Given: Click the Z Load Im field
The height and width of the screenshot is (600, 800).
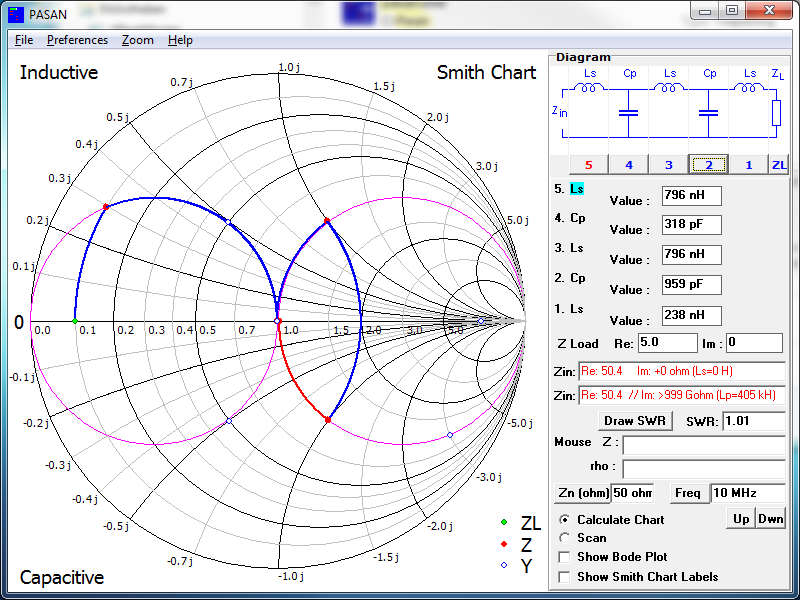Looking at the screenshot, I should [754, 343].
